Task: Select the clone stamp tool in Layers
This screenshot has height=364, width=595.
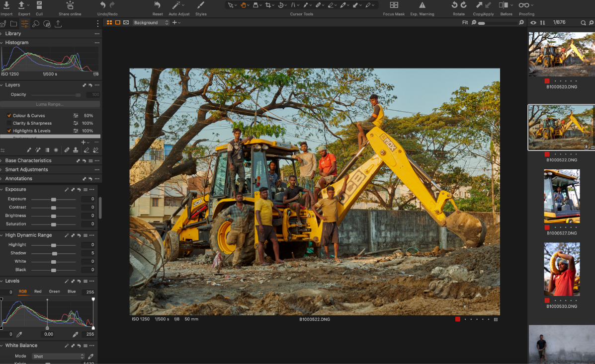Action: point(76,150)
